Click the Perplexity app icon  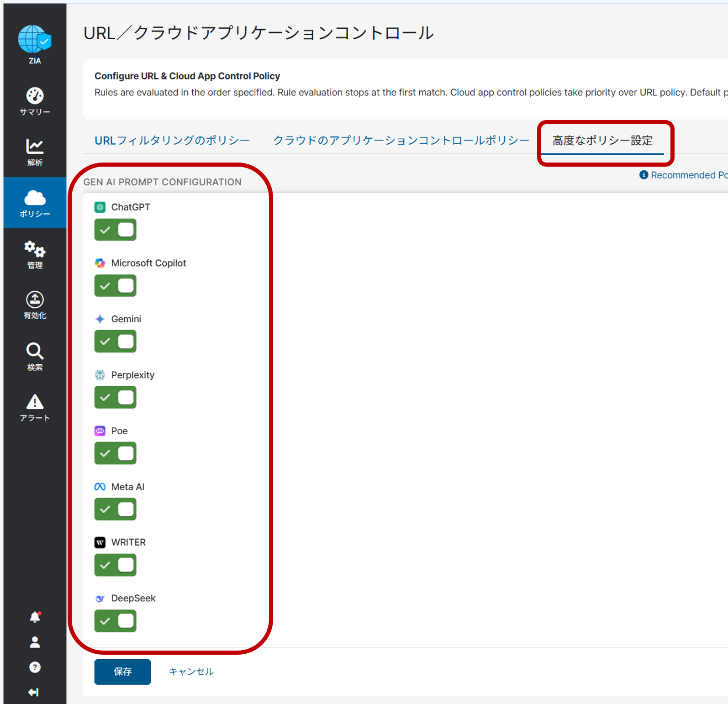[x=100, y=375]
